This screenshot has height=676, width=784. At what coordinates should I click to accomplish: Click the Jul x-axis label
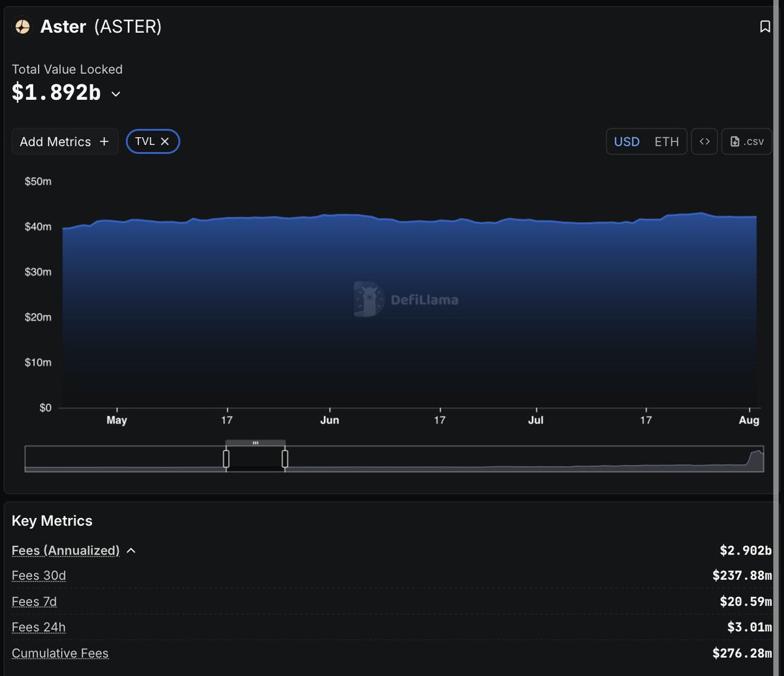point(536,420)
